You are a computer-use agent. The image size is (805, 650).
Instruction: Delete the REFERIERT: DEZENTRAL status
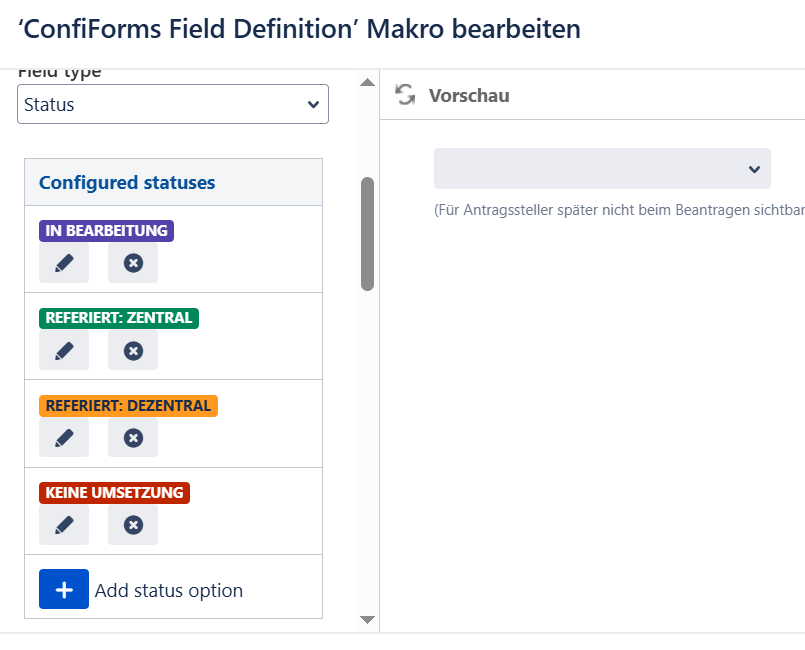coord(133,438)
